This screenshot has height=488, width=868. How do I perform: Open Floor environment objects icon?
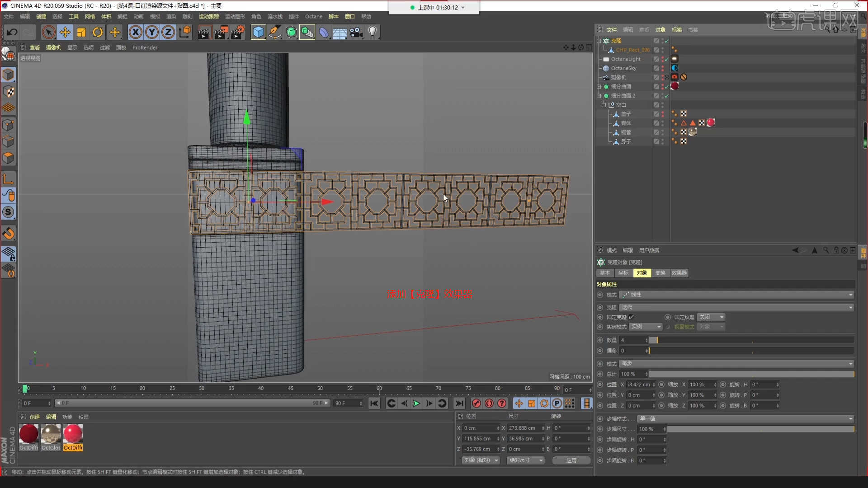coord(340,32)
